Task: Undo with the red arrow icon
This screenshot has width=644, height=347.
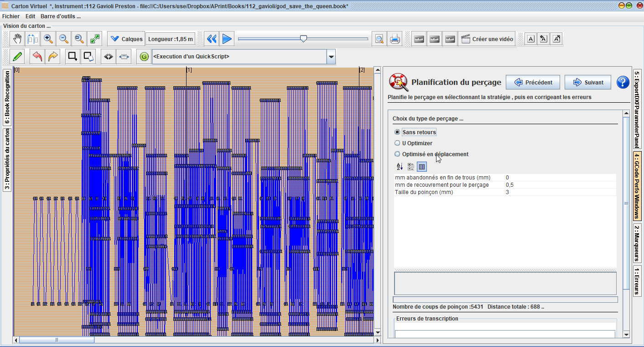Action: pos(37,57)
